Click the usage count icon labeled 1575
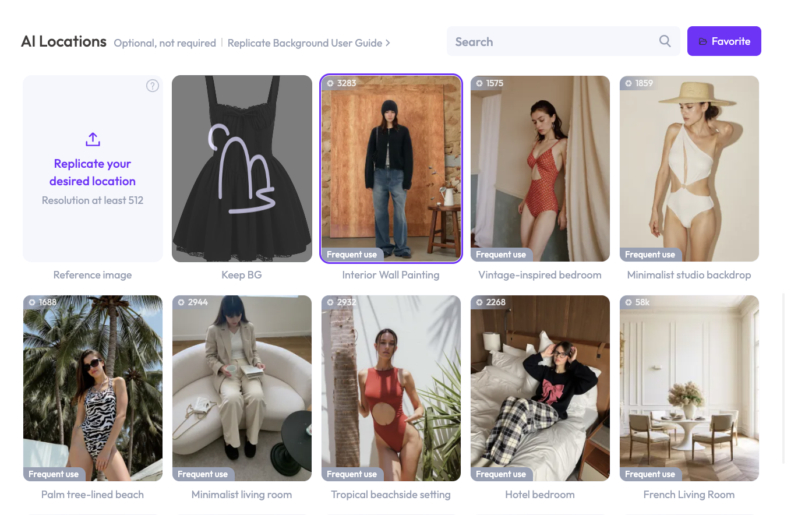The image size is (812, 515). [479, 83]
